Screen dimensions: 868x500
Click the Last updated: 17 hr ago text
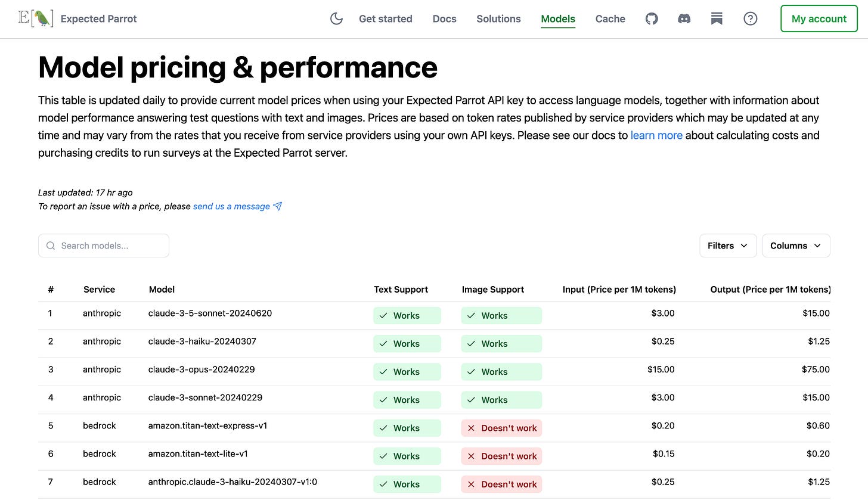(x=85, y=192)
